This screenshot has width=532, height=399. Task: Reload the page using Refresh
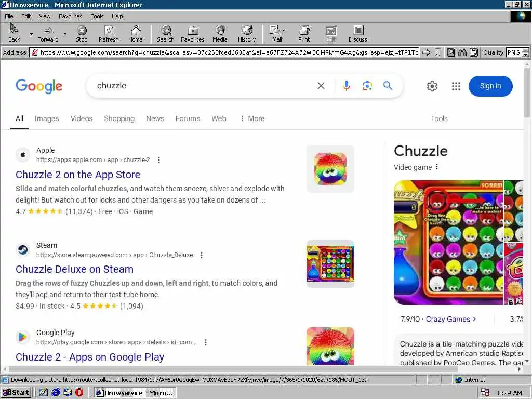click(109, 33)
